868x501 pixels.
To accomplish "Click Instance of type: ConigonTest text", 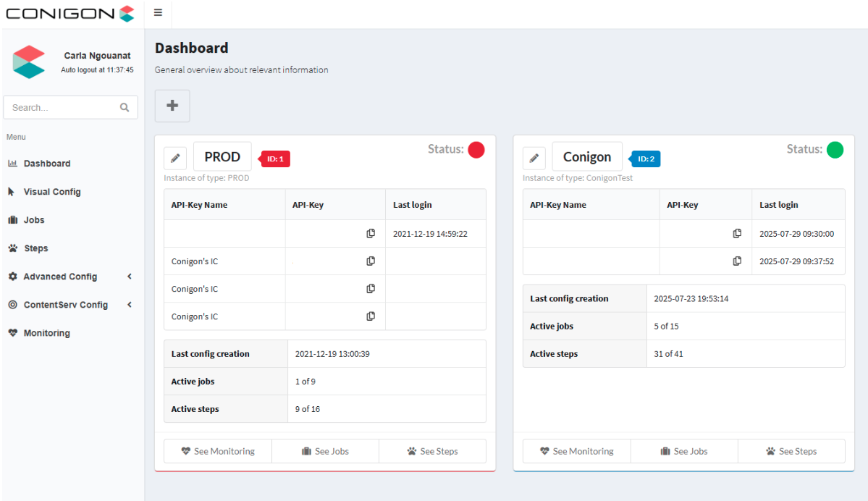I will [x=578, y=177].
